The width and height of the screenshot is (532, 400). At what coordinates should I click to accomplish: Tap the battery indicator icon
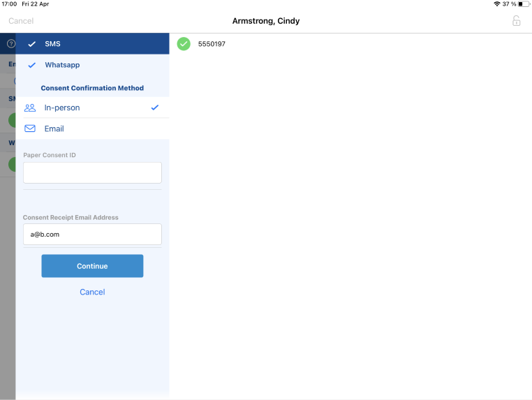point(524,4)
